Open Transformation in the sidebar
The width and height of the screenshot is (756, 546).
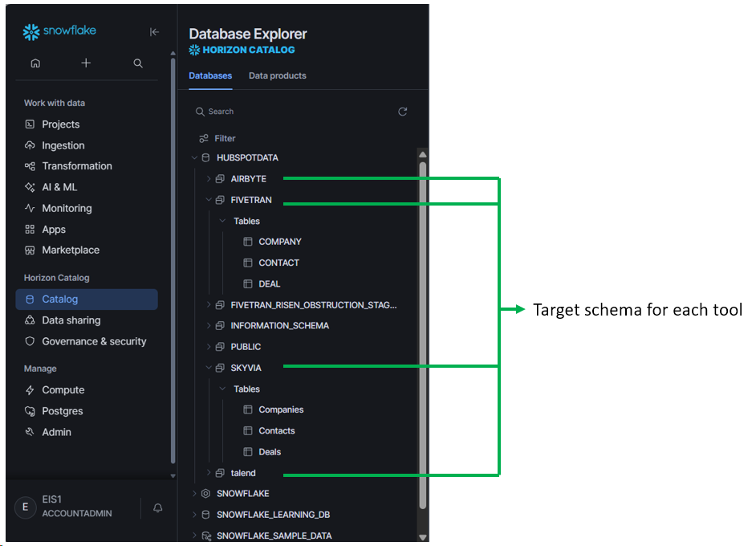tap(87, 166)
